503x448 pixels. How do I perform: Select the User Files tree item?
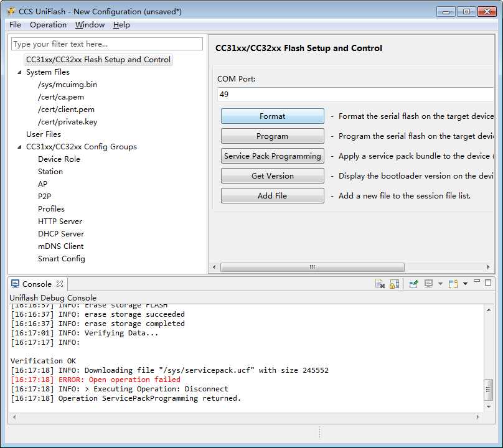(x=44, y=134)
